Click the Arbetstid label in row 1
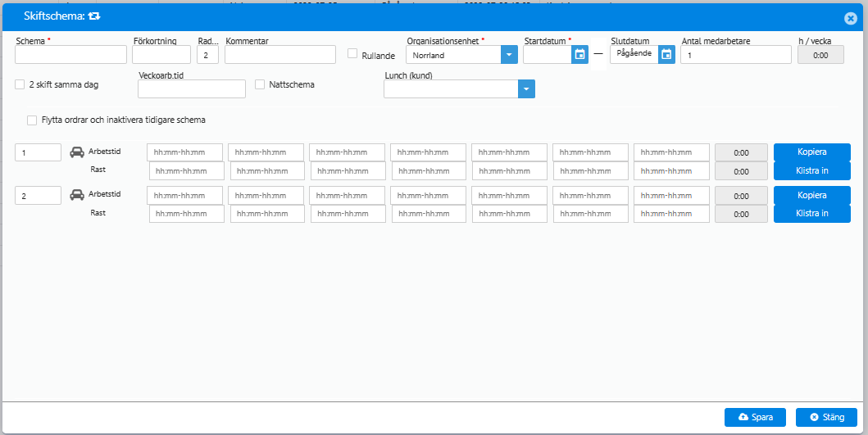Image resolution: width=868 pixels, height=435 pixels. 105,151
